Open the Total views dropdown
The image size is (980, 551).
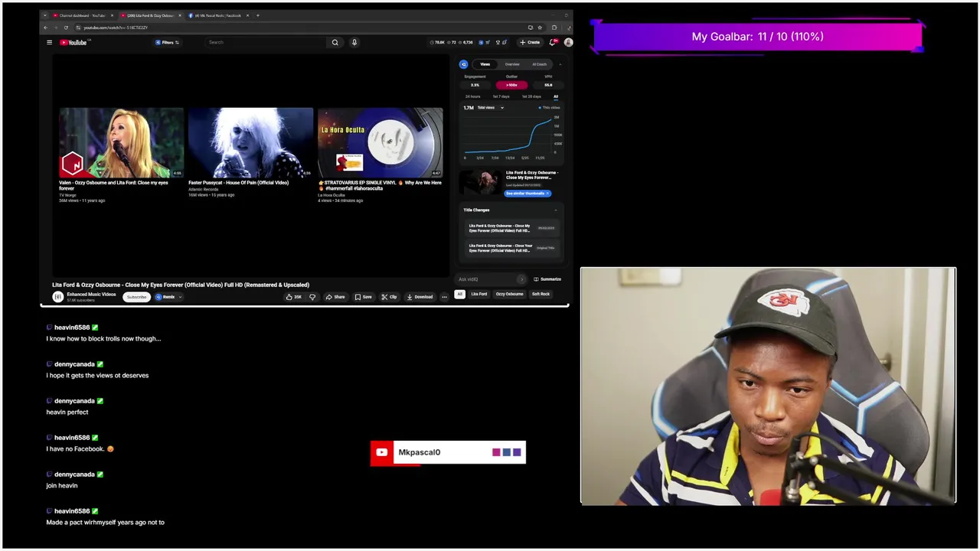click(491, 108)
